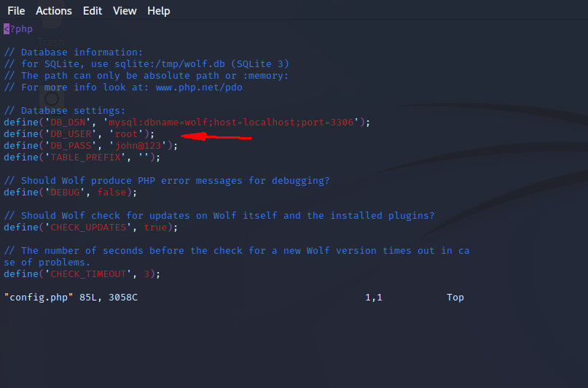Open the File menu
Screen dimensions: 588x388
(x=16, y=11)
